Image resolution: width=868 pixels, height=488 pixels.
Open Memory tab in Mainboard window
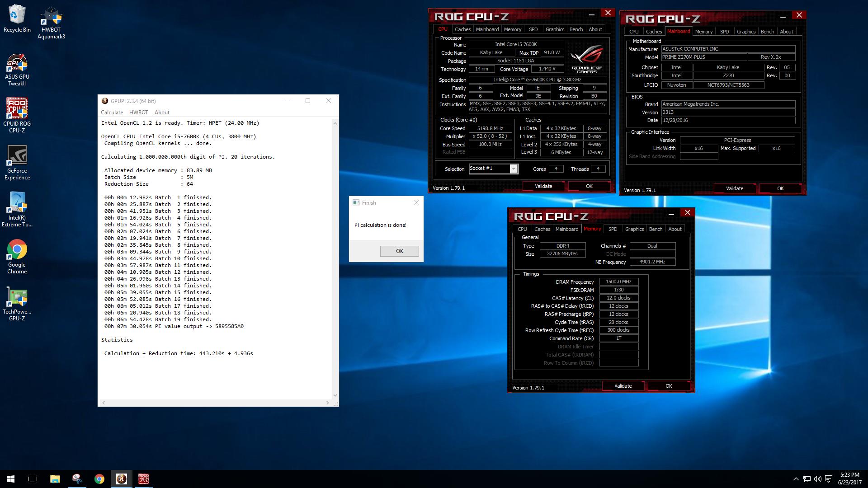coord(704,32)
